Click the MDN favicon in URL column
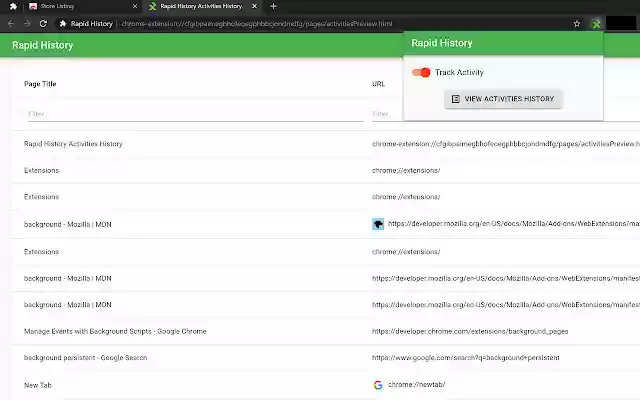This screenshot has width=640, height=400. (378, 224)
